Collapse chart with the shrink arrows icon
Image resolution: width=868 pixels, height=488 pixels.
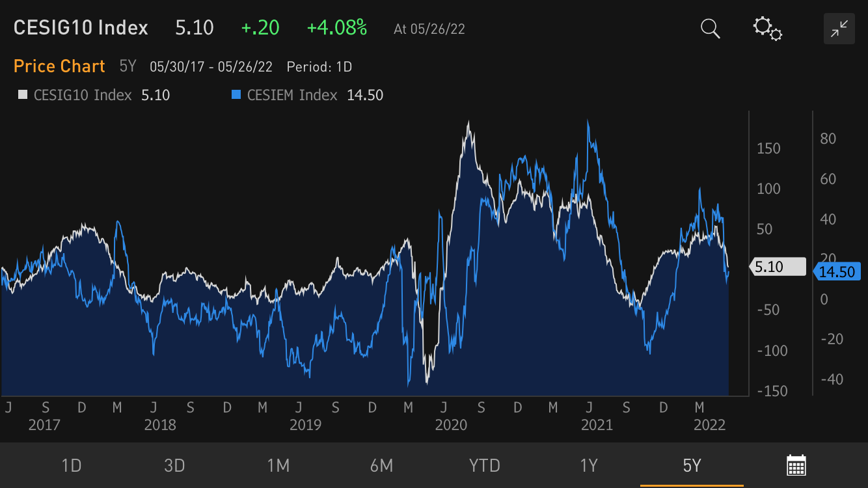click(839, 29)
